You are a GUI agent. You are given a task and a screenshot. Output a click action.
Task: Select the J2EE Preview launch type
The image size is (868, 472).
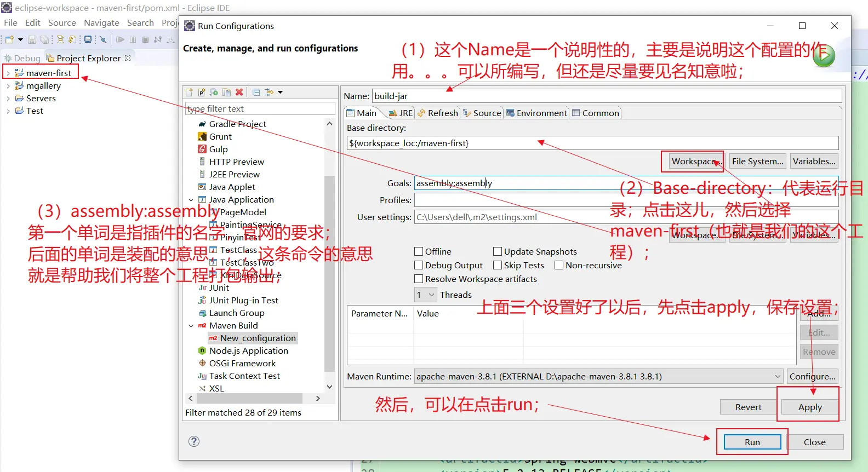coord(229,175)
